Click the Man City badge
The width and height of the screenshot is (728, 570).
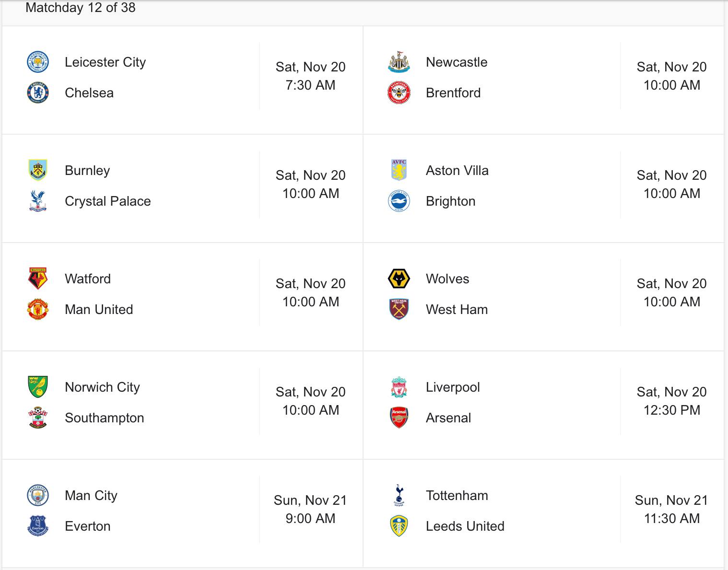tap(37, 496)
